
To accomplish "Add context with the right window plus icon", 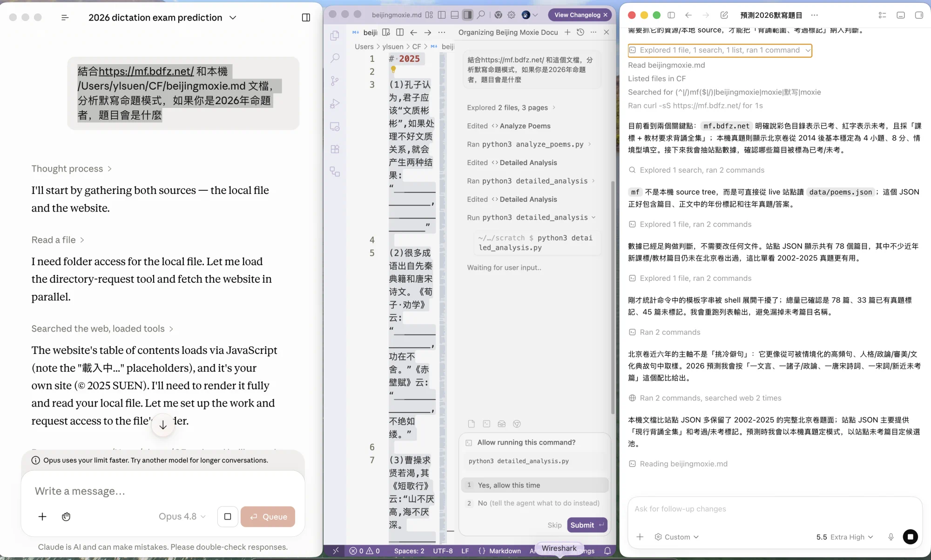I will [x=640, y=537].
